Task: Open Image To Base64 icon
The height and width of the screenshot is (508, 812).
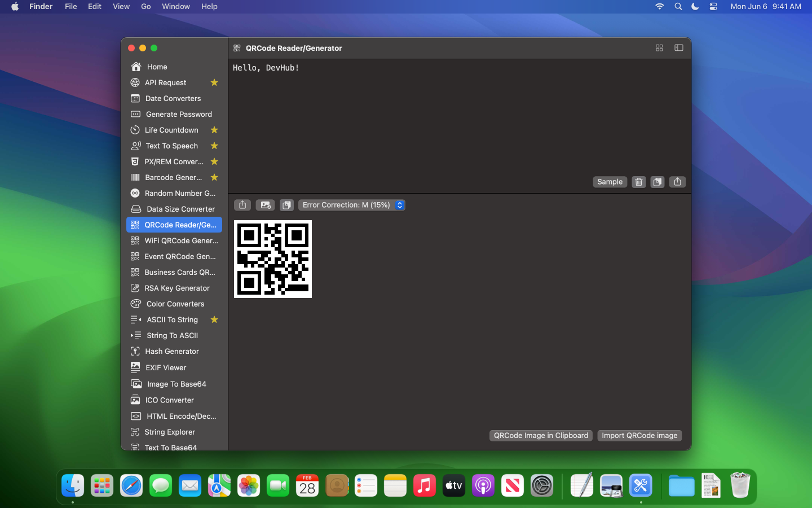Action: [136, 384]
